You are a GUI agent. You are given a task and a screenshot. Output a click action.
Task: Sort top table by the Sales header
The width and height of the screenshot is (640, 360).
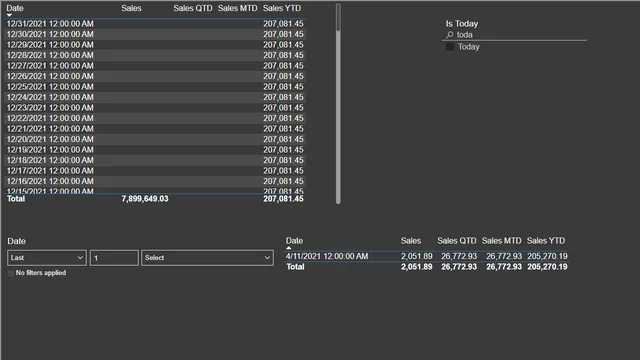point(131,8)
